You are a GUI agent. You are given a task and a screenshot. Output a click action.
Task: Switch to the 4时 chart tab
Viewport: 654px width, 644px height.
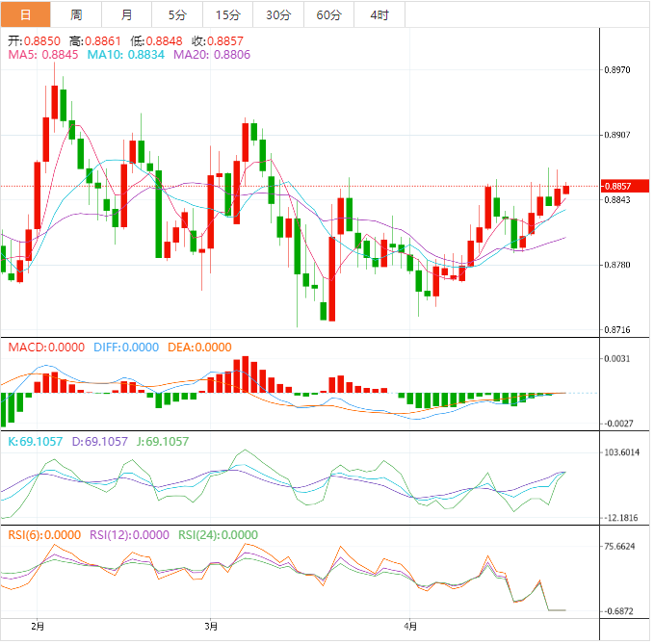(379, 15)
